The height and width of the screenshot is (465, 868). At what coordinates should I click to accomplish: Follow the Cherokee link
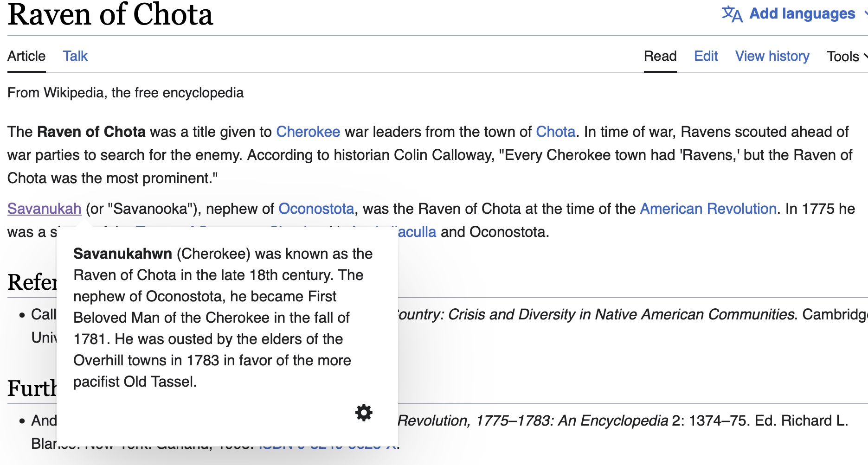click(308, 132)
